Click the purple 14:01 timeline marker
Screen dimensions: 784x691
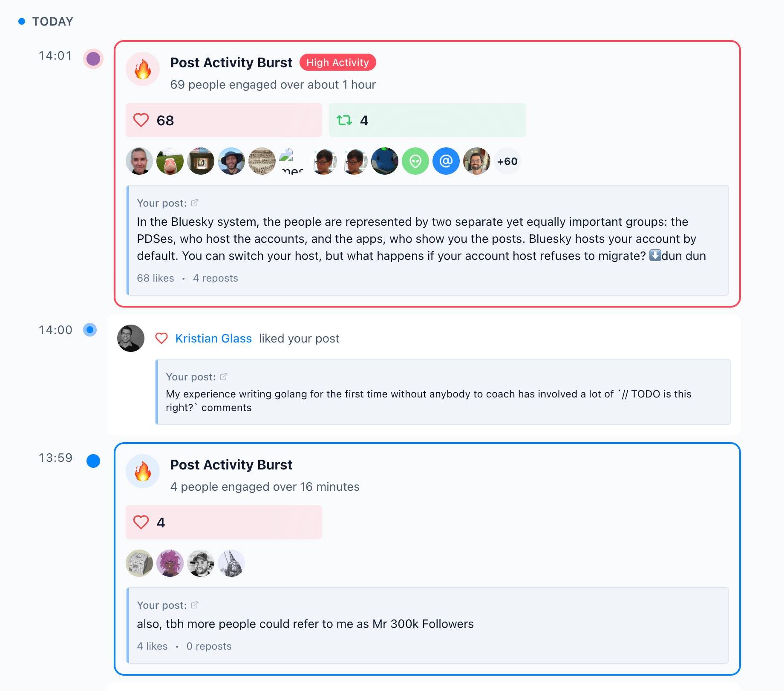click(93, 58)
